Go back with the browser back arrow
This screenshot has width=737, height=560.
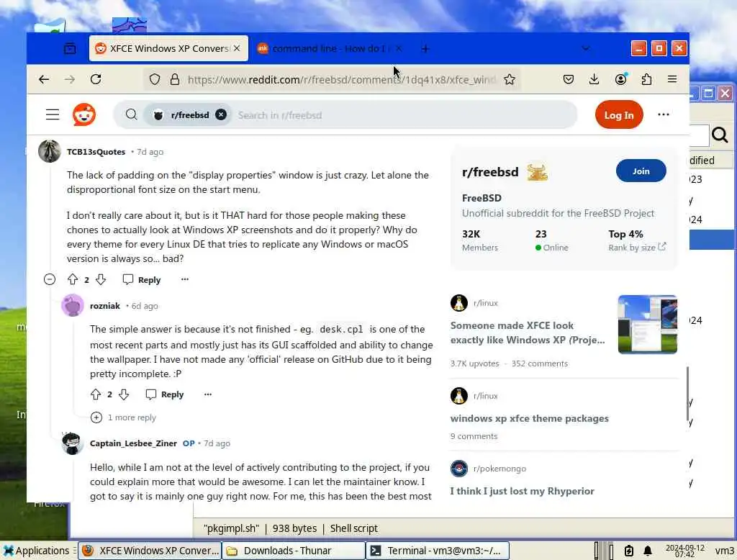[x=44, y=79]
